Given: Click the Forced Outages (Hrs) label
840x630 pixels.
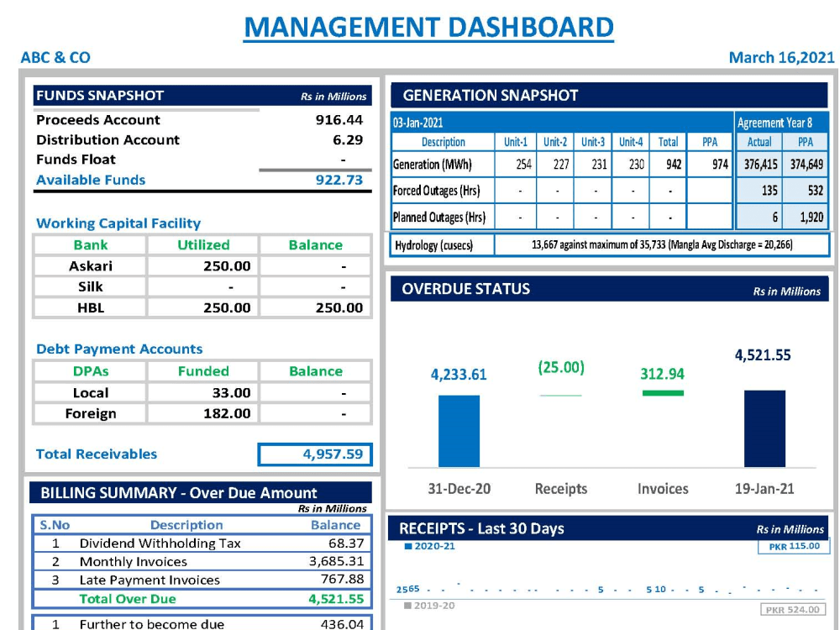Looking at the screenshot, I should tap(436, 191).
